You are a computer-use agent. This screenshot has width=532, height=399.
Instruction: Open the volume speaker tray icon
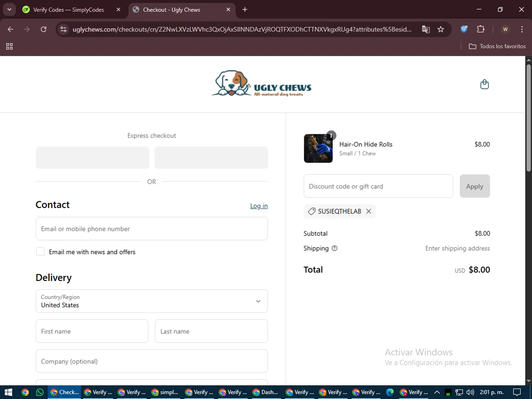click(x=470, y=392)
